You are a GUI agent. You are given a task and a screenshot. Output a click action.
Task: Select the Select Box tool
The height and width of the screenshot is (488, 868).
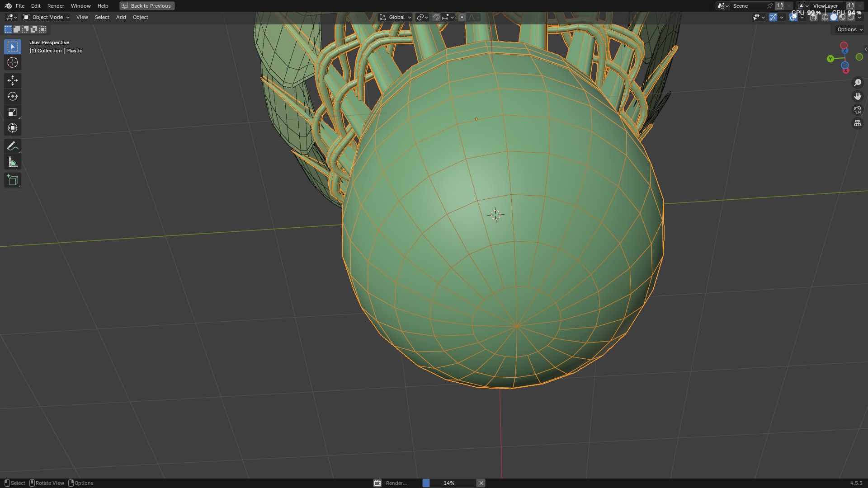coord(13,47)
